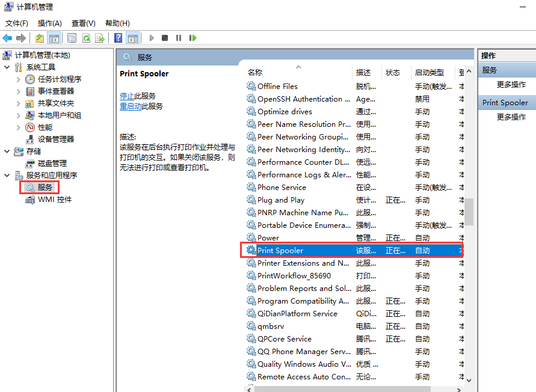Expand the 事件查看器 tree node
Viewport: 536px width, 392px height.
click(19, 91)
